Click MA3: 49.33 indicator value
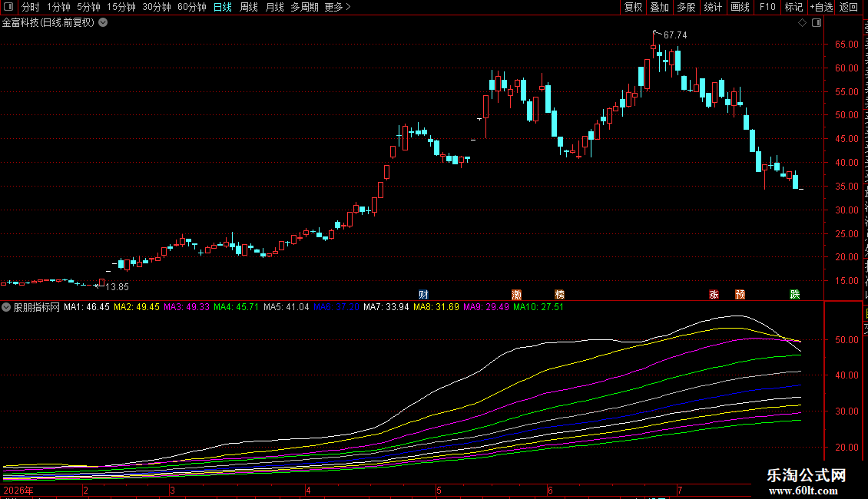868x499 pixels. [x=187, y=307]
